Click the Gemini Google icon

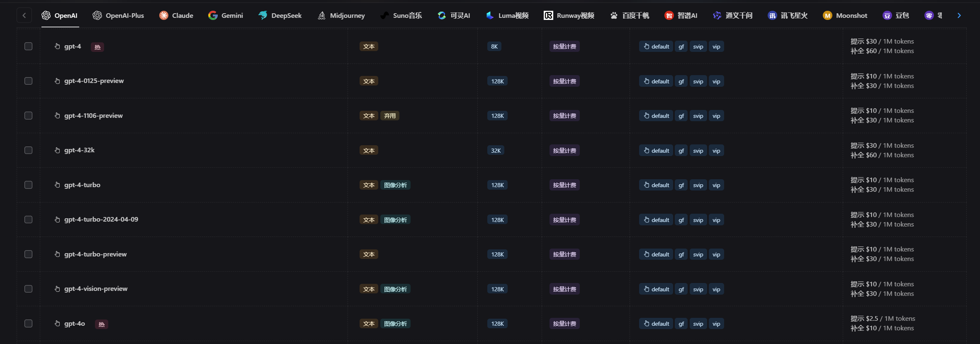point(213,15)
